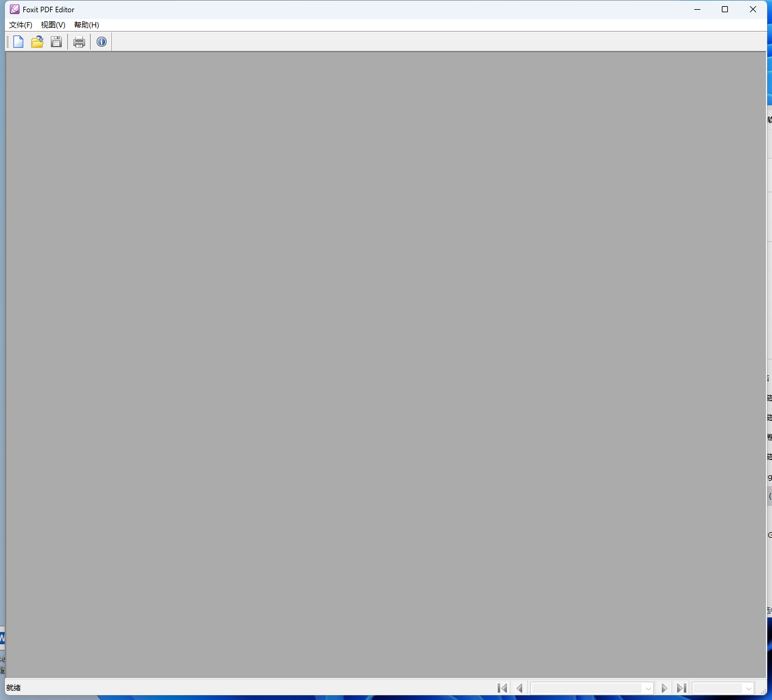Jump to first page using status bar arrow
772x700 pixels.
coord(503,688)
